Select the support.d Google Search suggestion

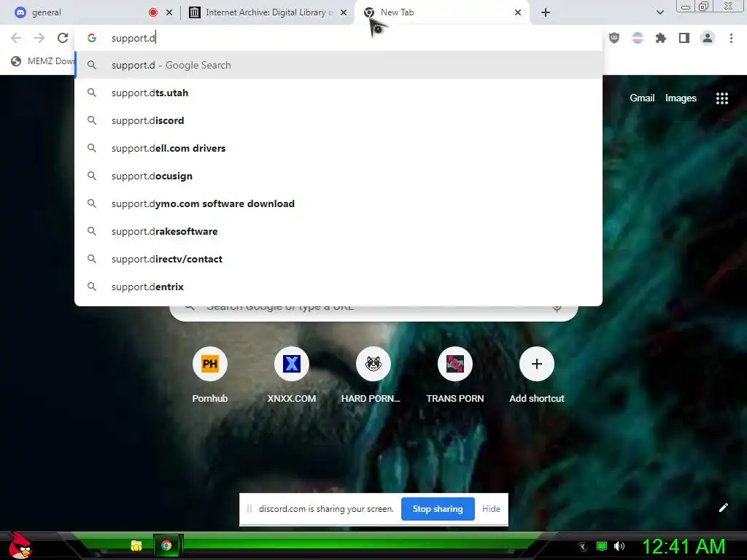point(338,65)
